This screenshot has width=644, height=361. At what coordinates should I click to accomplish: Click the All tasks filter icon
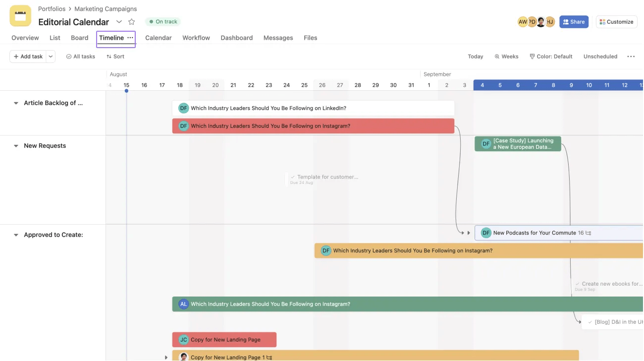coord(69,56)
